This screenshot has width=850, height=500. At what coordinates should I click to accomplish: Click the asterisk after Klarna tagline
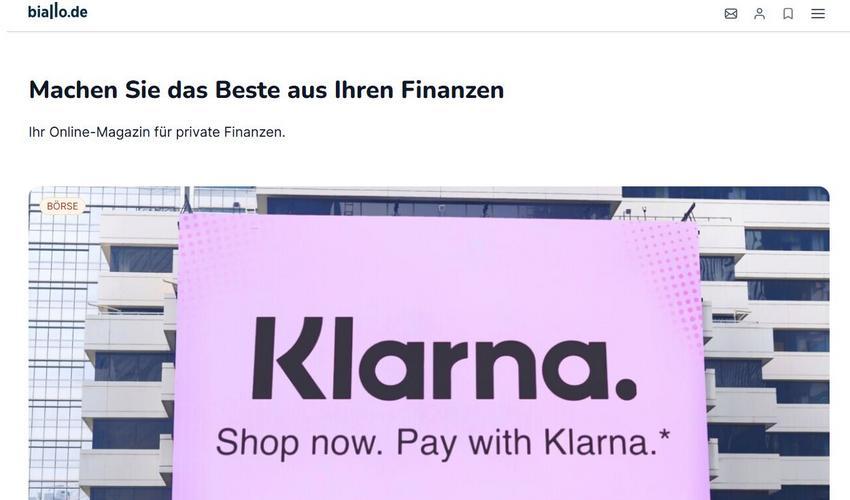point(665,434)
